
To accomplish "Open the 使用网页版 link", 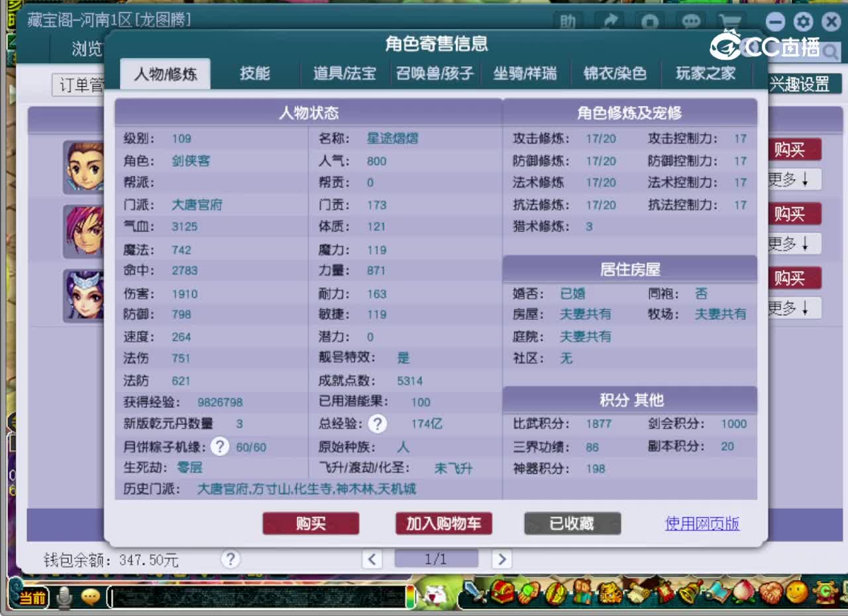I will click(702, 523).
